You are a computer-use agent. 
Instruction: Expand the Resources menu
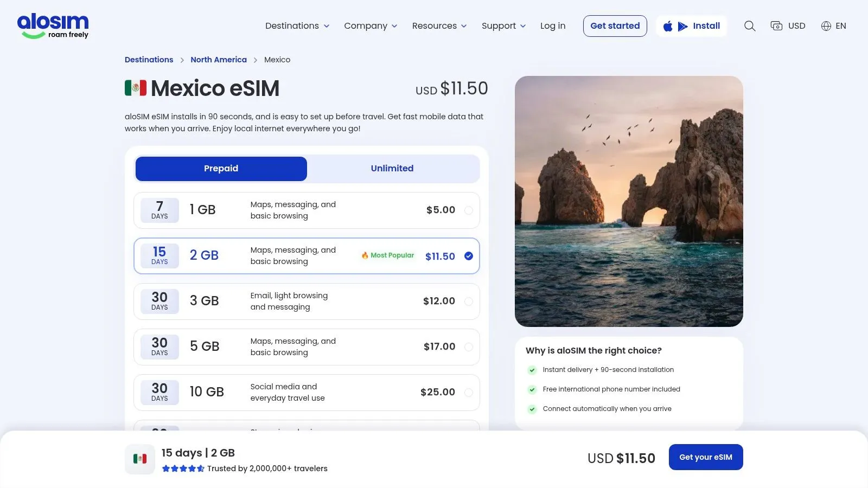click(x=439, y=26)
